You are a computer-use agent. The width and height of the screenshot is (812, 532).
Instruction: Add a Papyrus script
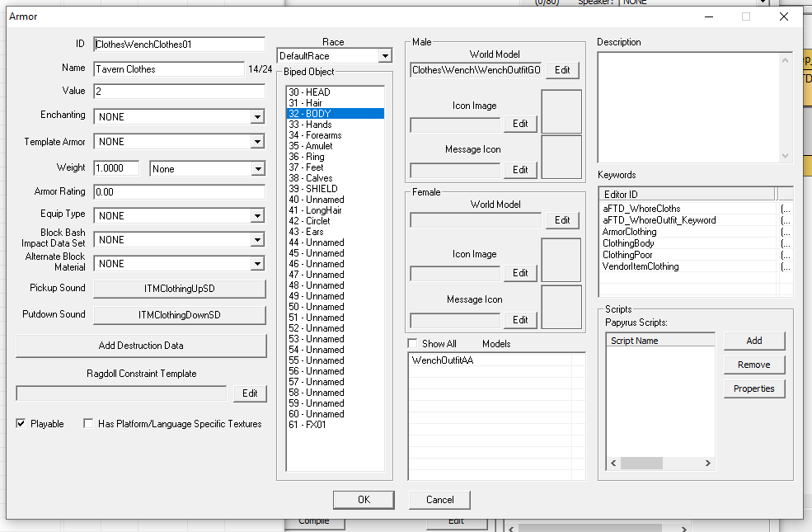coord(754,341)
